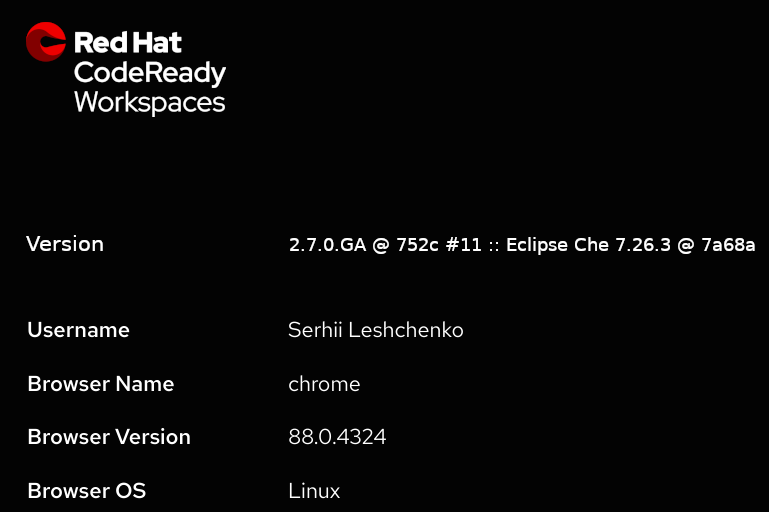Click the Red Hat brand name text
This screenshot has height=512, width=769.
[x=128, y=43]
